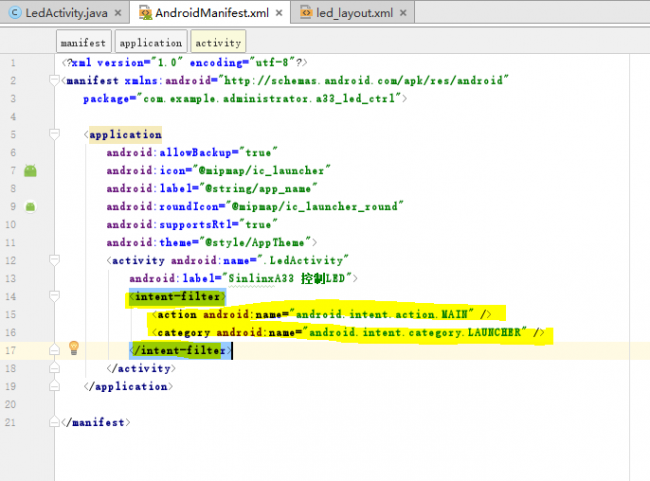This screenshot has width=650, height=481.
Task: Click the closing /intent-filter tag
Action: 181,351
